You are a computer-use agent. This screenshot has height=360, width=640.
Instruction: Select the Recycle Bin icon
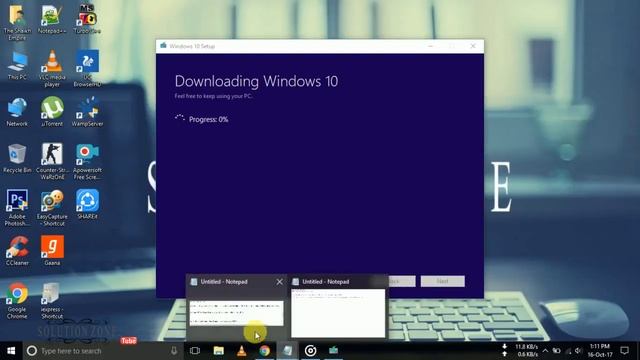click(17, 158)
